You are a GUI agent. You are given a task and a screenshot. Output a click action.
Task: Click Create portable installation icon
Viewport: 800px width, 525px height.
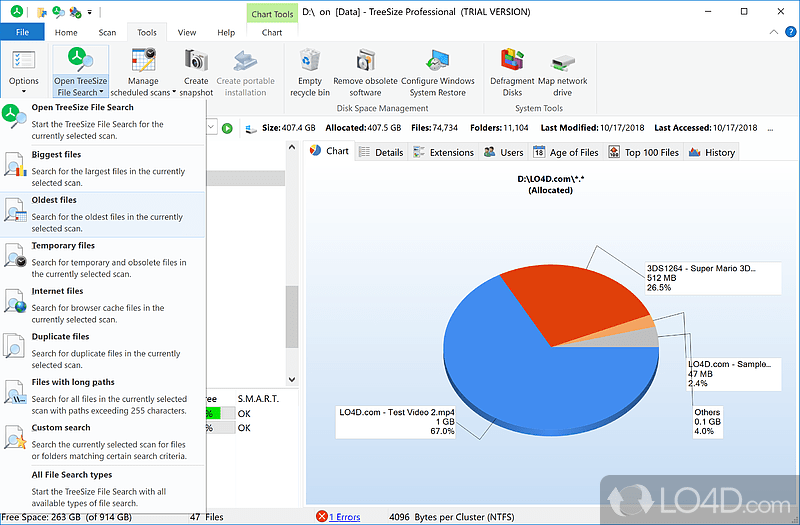coord(245,60)
